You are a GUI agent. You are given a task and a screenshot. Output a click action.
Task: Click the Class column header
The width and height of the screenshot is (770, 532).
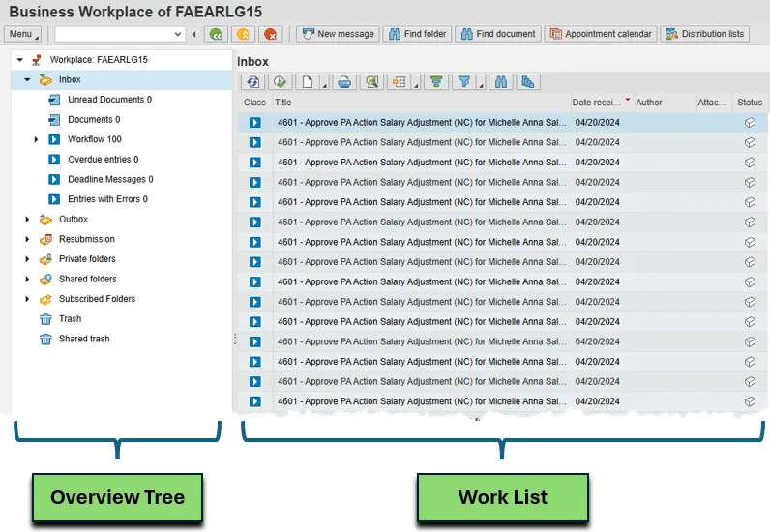click(254, 103)
